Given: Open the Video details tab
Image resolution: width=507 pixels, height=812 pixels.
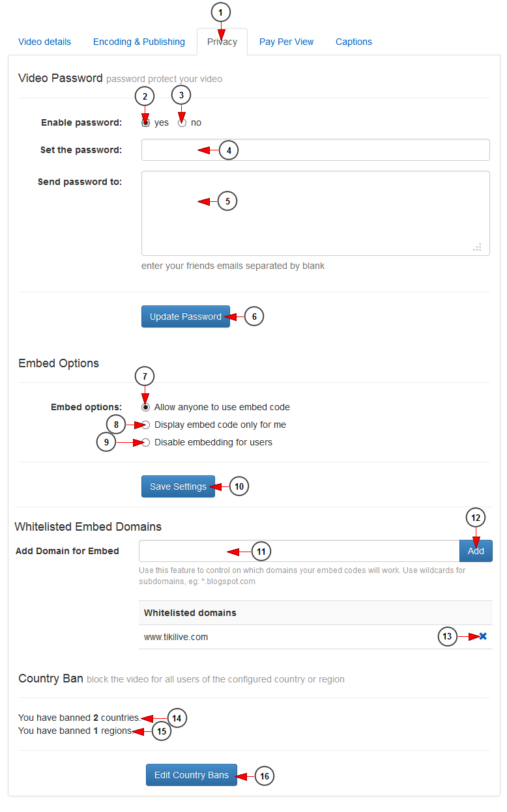Looking at the screenshot, I should 44,42.
